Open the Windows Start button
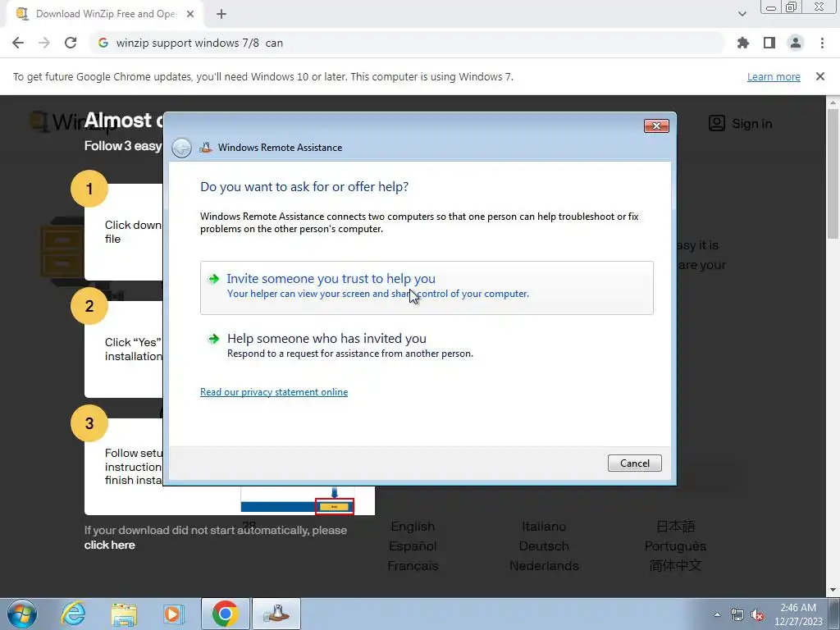Image resolution: width=840 pixels, height=630 pixels. pos(22,614)
